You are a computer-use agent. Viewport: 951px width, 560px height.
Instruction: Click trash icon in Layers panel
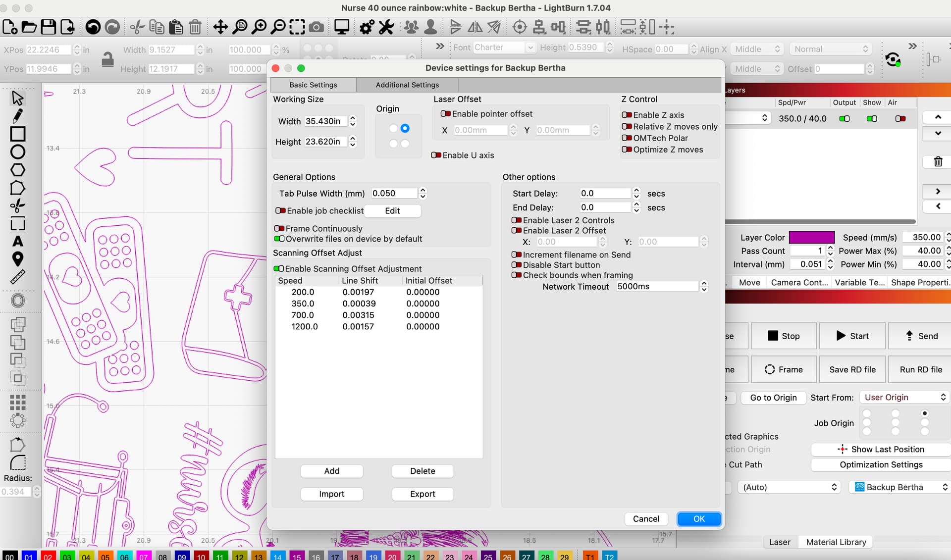[x=938, y=161]
